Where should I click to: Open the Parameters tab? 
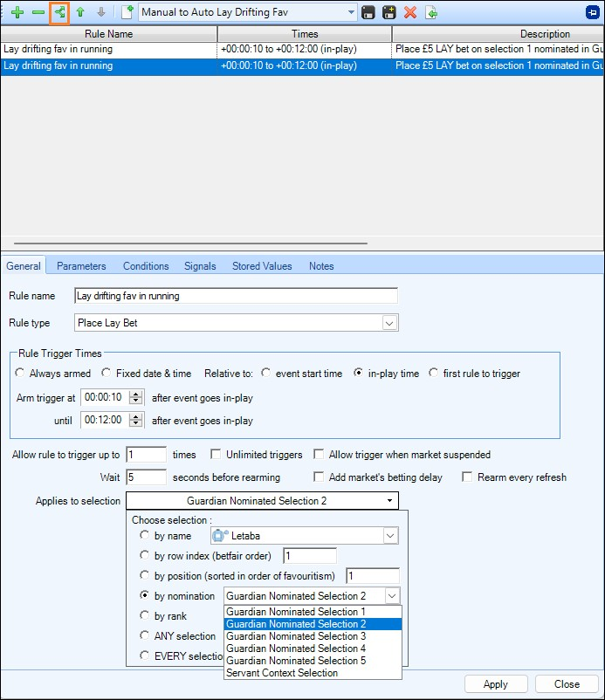[81, 266]
